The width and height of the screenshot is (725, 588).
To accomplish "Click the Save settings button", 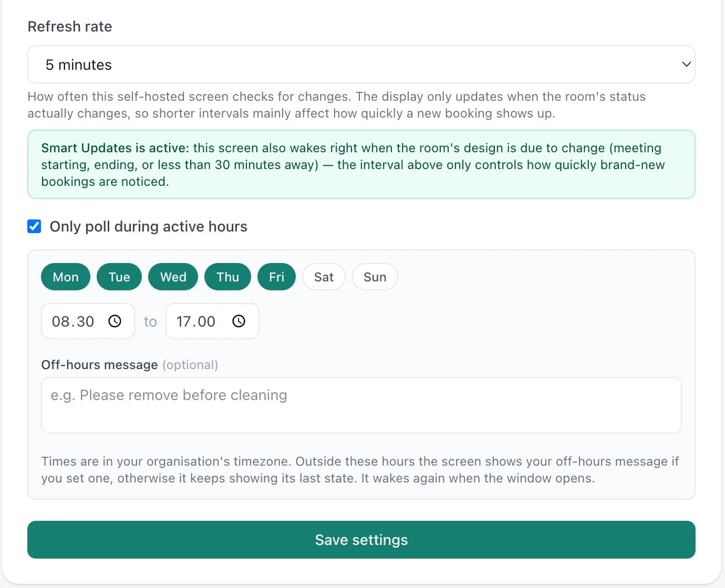I will [361, 540].
